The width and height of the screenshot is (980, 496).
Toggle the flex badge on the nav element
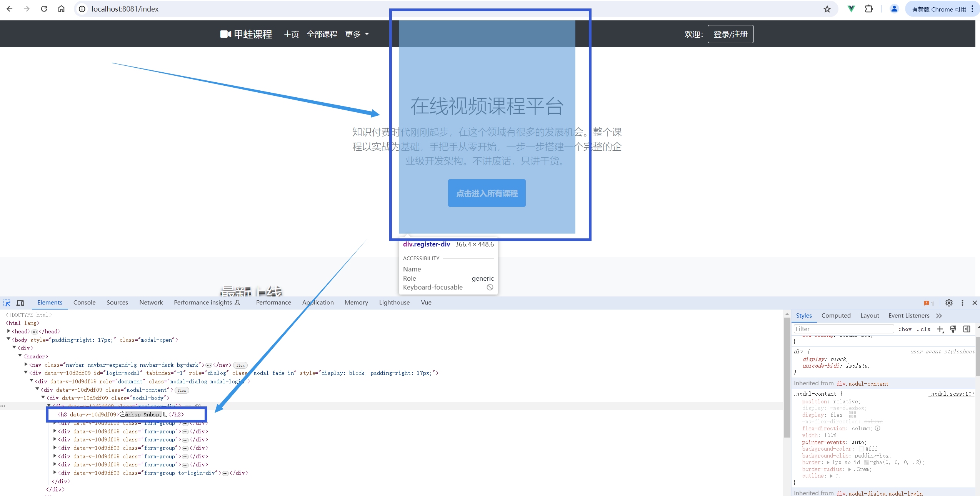240,365
